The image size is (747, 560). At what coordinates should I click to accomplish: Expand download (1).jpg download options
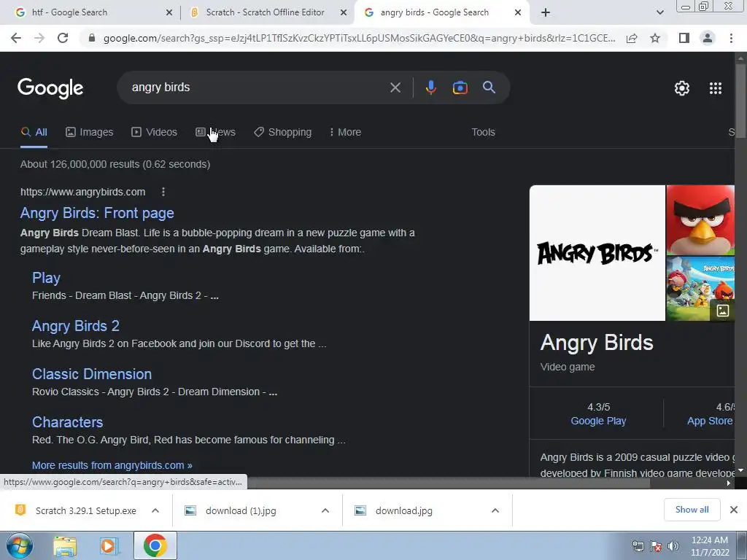coord(325,510)
